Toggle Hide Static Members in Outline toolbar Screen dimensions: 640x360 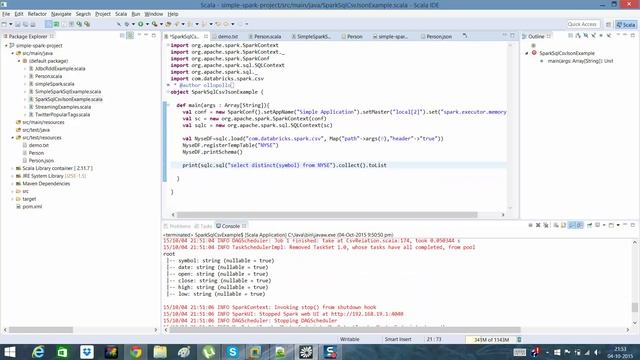(593, 36)
